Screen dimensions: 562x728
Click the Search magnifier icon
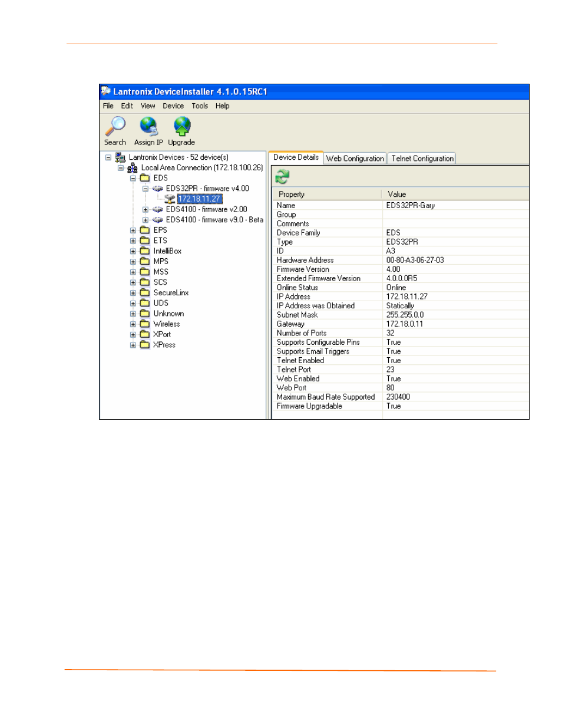coord(115,126)
